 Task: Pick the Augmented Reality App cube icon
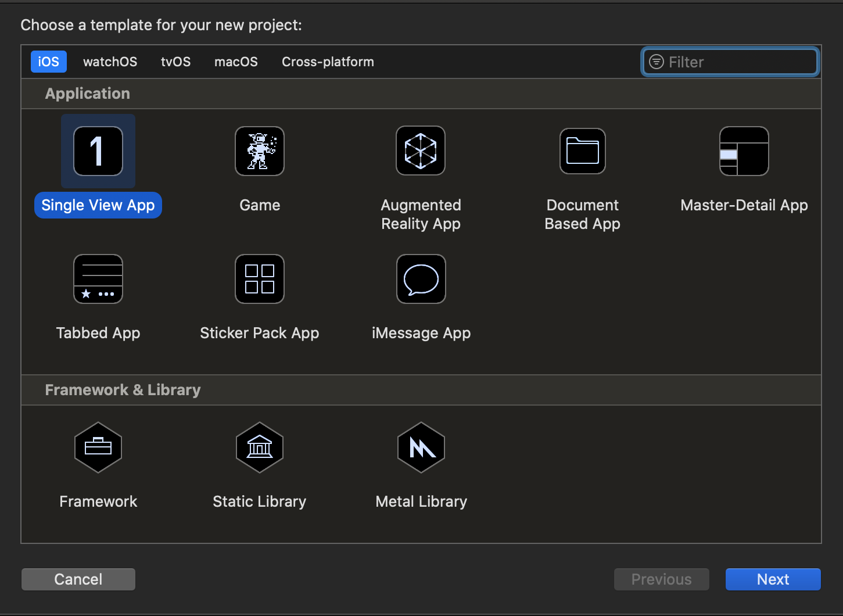point(421,151)
